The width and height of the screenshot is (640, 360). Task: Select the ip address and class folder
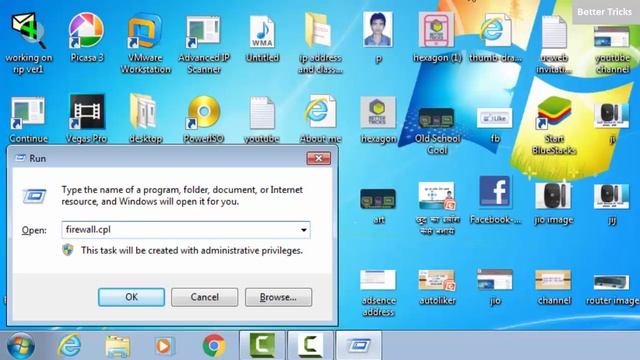(320, 43)
